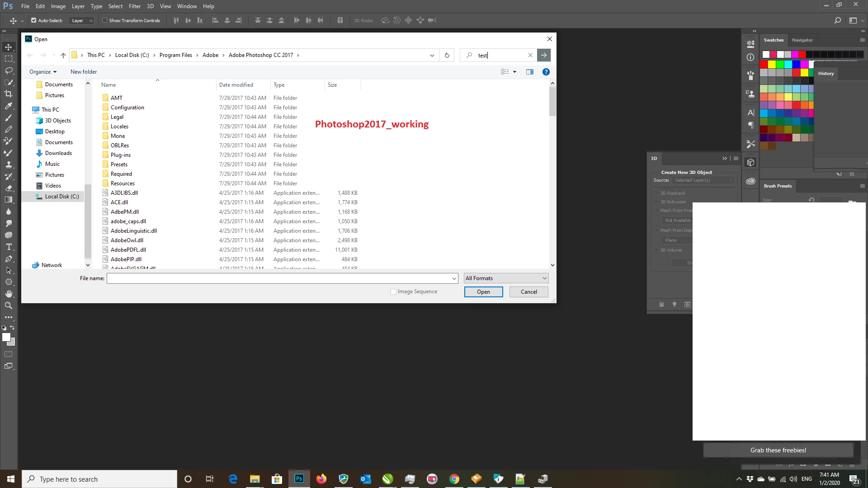Expand the Organize dropdown menu
The image size is (868, 488).
(43, 72)
